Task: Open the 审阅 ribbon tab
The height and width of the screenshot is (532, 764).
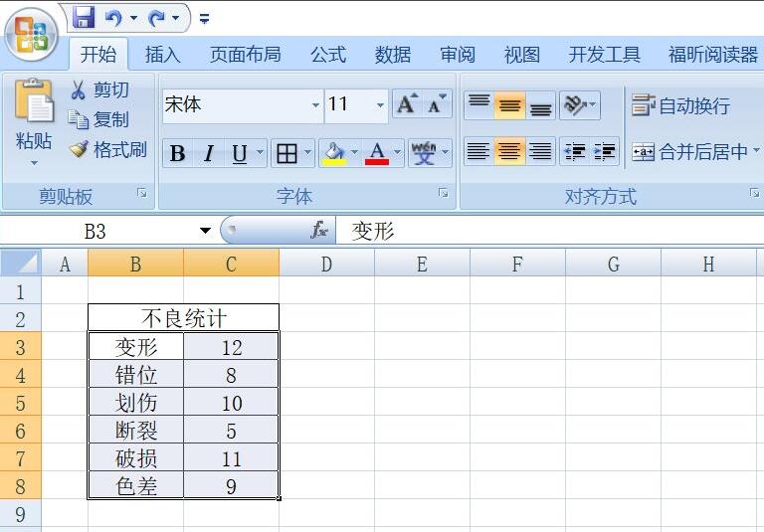Action: coord(458,54)
